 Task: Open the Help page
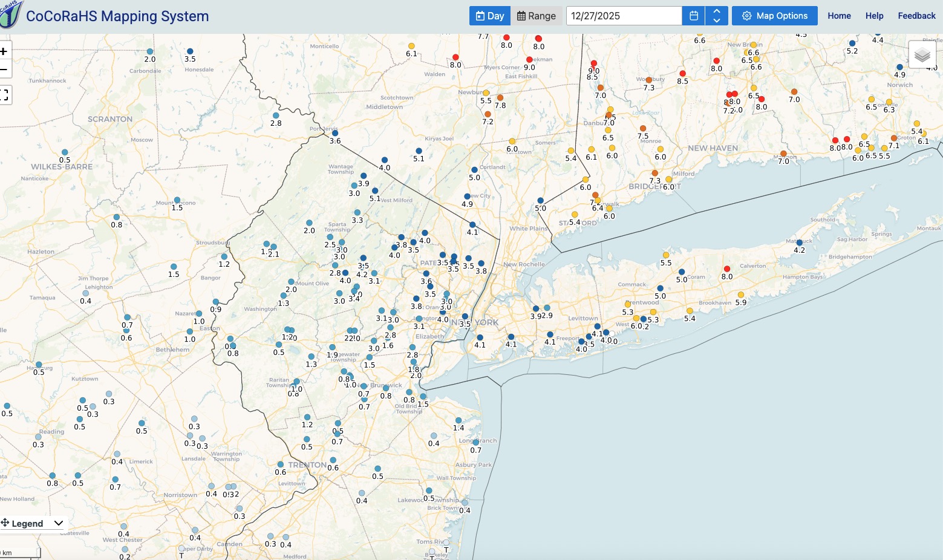[x=874, y=16]
